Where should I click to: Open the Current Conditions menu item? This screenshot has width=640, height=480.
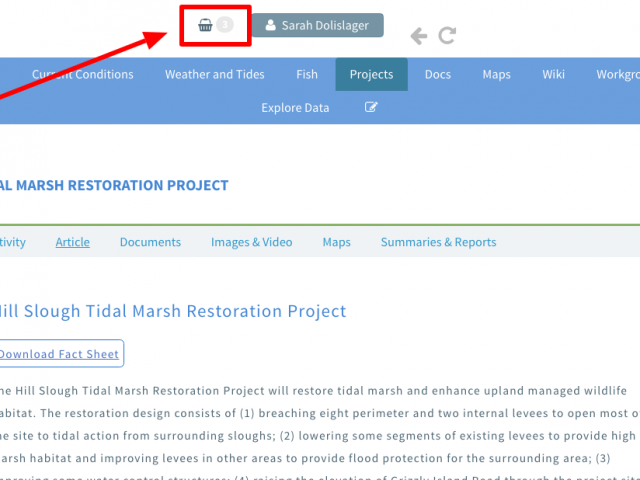click(83, 74)
